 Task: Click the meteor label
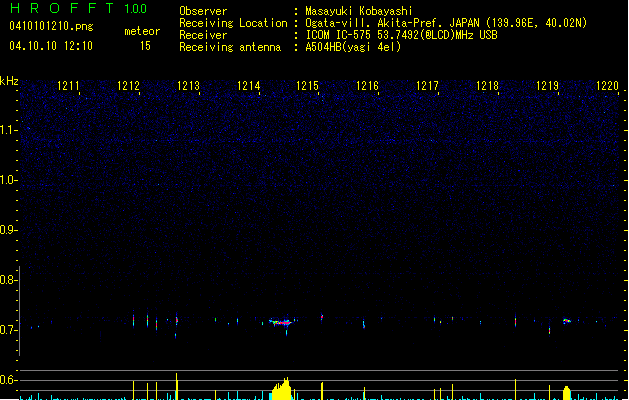142,31
